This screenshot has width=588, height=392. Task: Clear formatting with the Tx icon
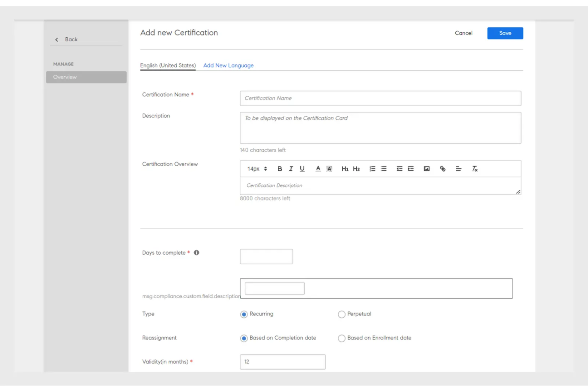click(474, 169)
